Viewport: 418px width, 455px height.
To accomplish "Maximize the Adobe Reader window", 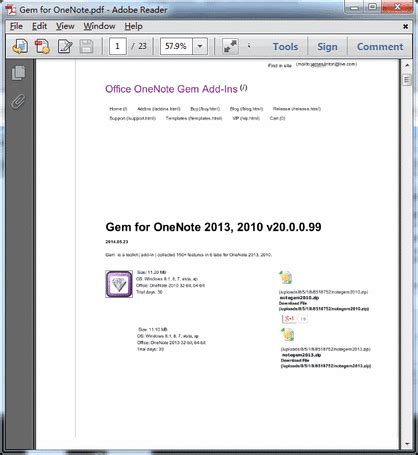I will coord(372,7).
